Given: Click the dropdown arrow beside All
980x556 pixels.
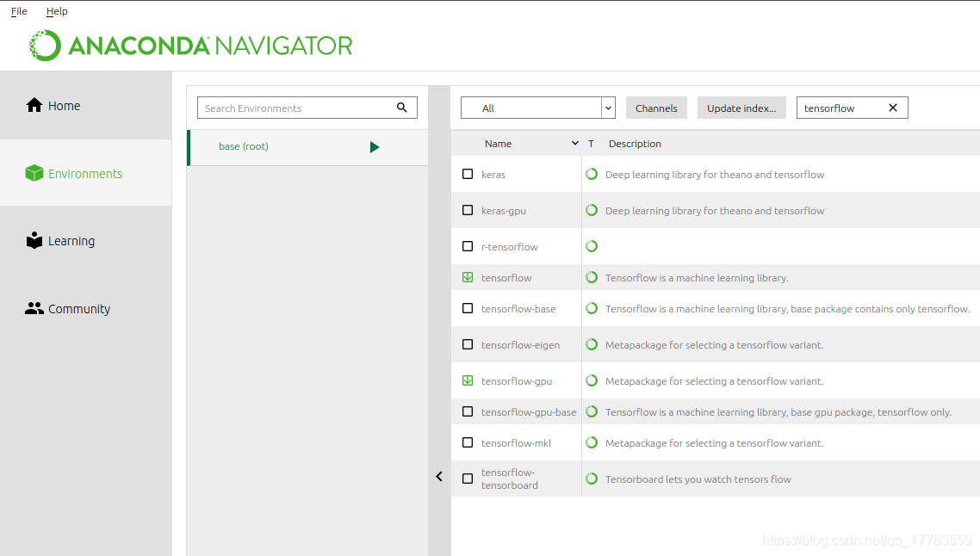Looking at the screenshot, I should 608,108.
